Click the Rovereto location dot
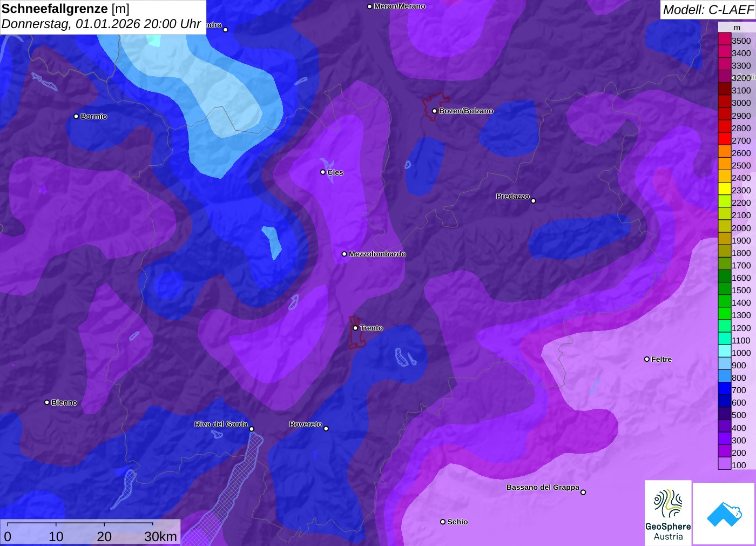756x546 pixels. (x=326, y=429)
